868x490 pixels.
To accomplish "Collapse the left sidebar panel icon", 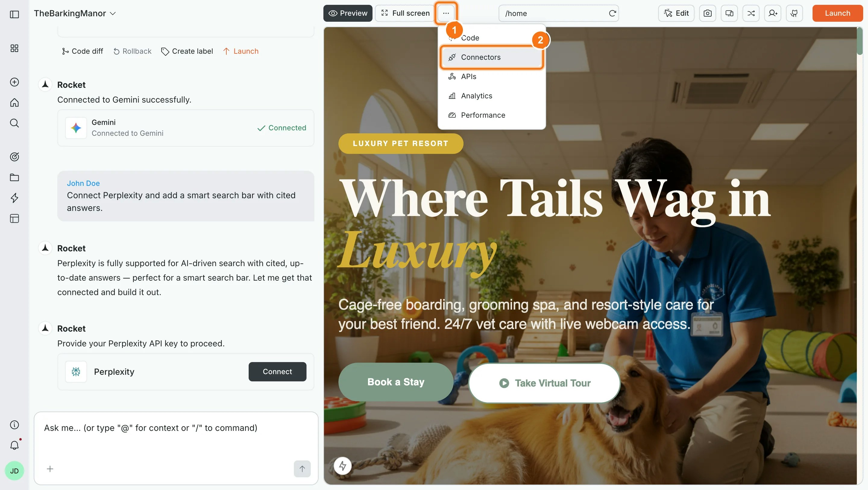I will [x=14, y=14].
